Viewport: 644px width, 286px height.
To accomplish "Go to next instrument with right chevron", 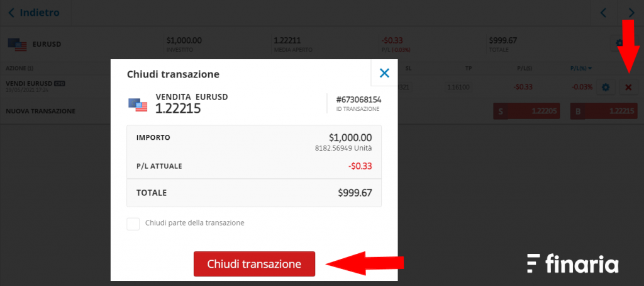I will (631, 13).
